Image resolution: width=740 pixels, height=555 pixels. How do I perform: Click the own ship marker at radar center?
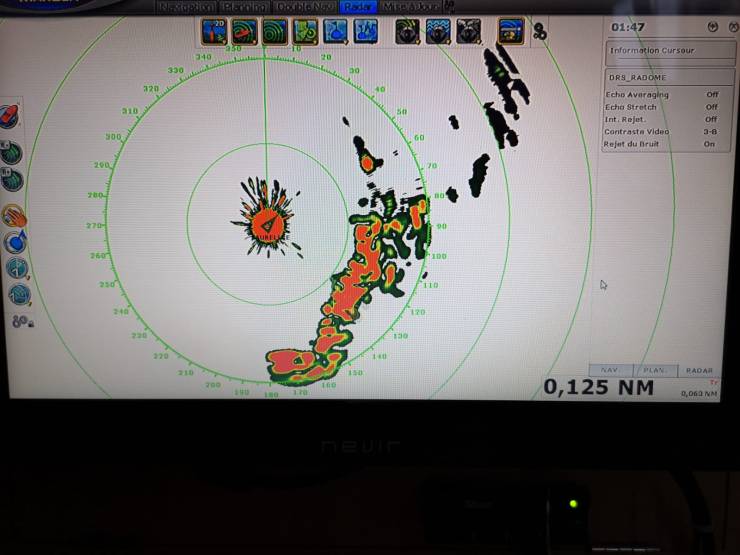(266, 223)
